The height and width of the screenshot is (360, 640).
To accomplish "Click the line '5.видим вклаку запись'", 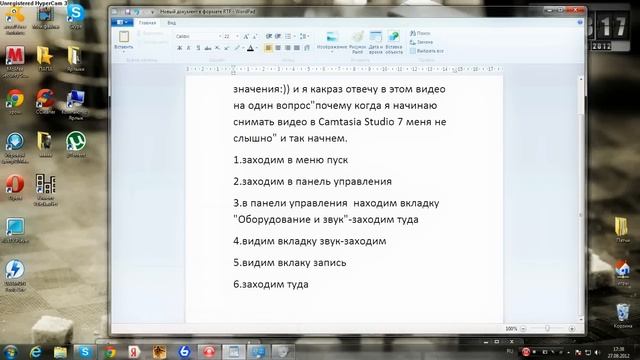I will click(x=289, y=262).
